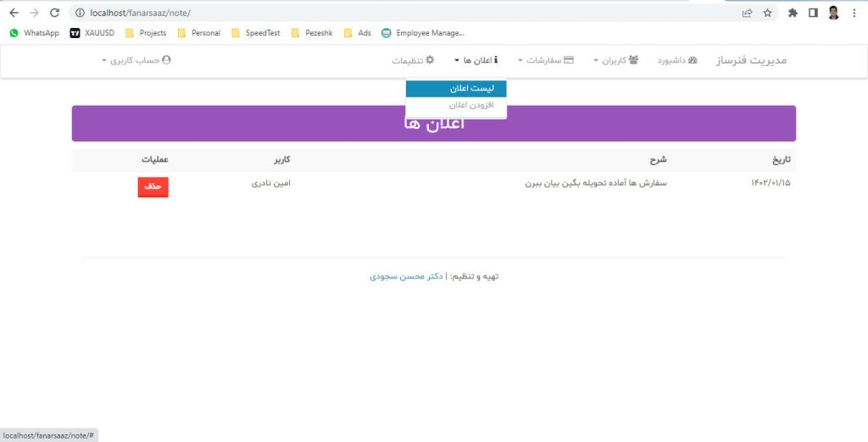The height and width of the screenshot is (442, 868).
Task: Open the Pezeshk bookmark folder
Action: pyautogui.click(x=312, y=33)
